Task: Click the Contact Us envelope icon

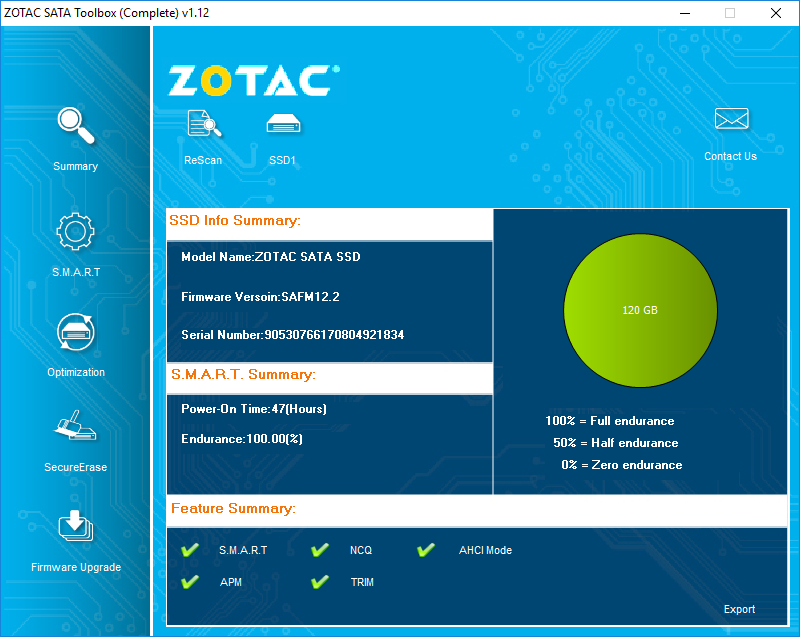Action: [731, 119]
